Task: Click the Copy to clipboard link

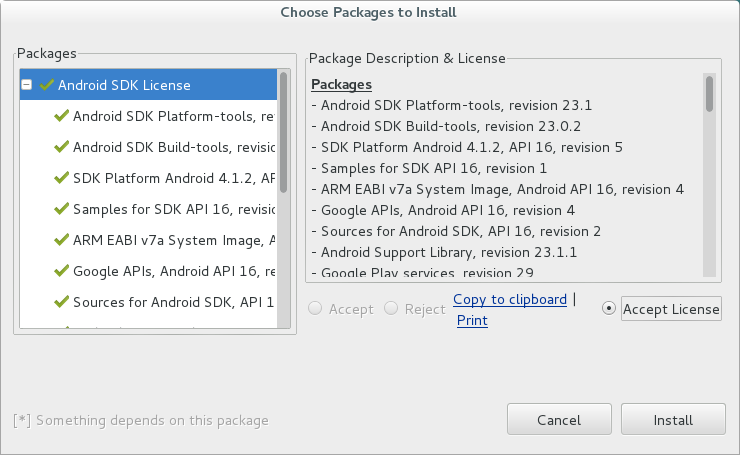Action: click(x=510, y=299)
